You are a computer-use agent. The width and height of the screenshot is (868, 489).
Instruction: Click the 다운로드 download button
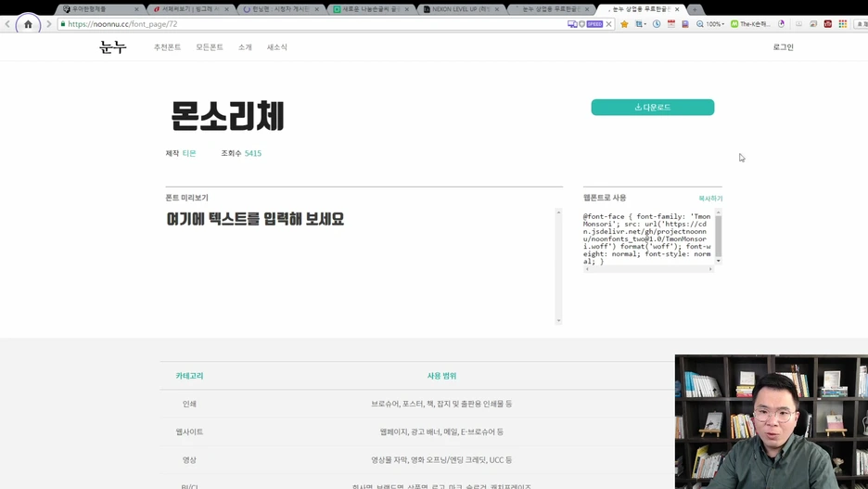coord(653,108)
